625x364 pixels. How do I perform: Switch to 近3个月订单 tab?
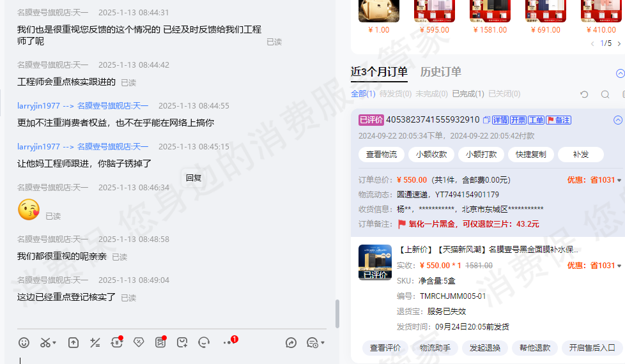pyautogui.click(x=379, y=72)
